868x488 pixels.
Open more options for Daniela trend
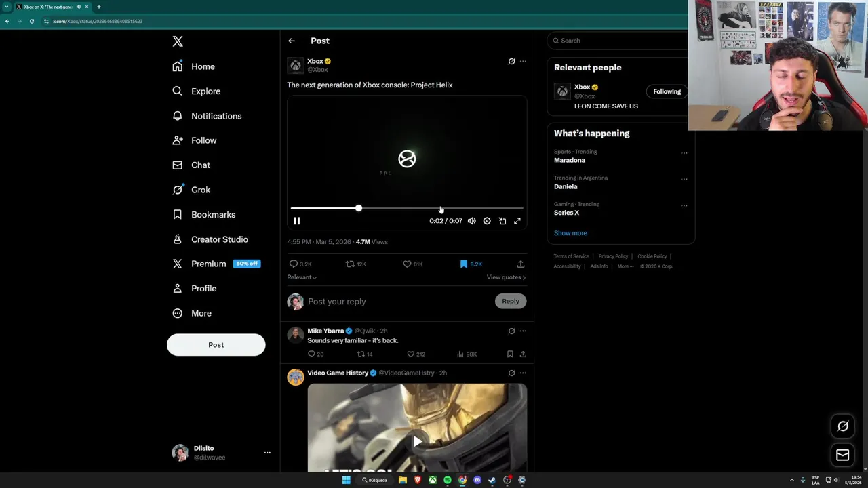click(x=684, y=180)
